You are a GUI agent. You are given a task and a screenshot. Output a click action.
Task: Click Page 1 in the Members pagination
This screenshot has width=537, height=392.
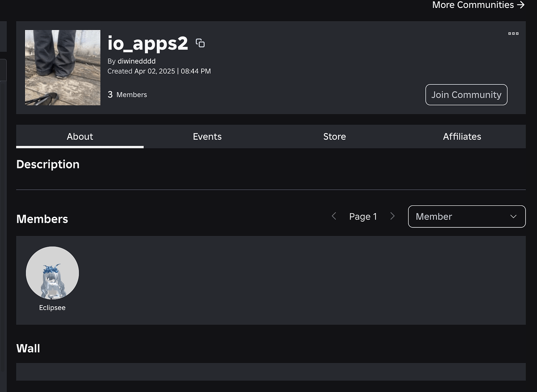(x=363, y=216)
